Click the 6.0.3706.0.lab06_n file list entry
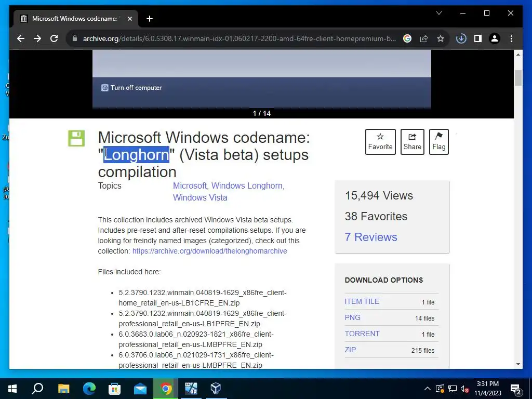This screenshot has height=399, width=532. pos(196,360)
